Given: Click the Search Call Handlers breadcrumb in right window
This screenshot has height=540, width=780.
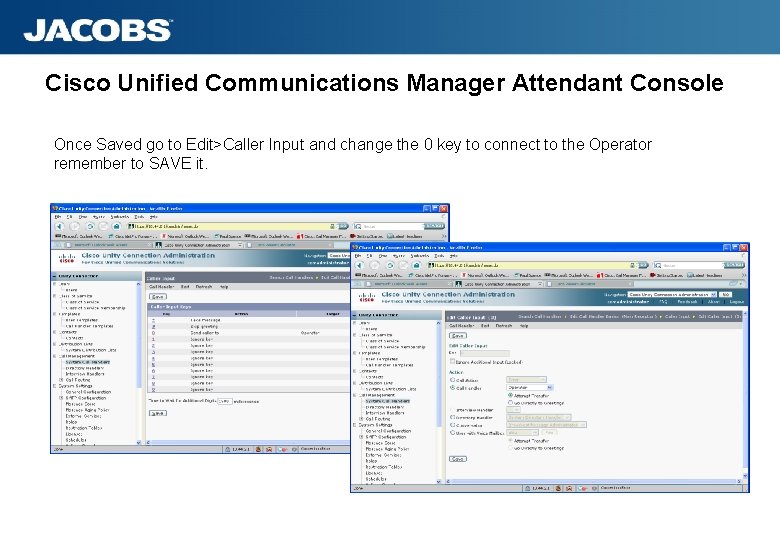Looking at the screenshot, I should tap(539, 316).
